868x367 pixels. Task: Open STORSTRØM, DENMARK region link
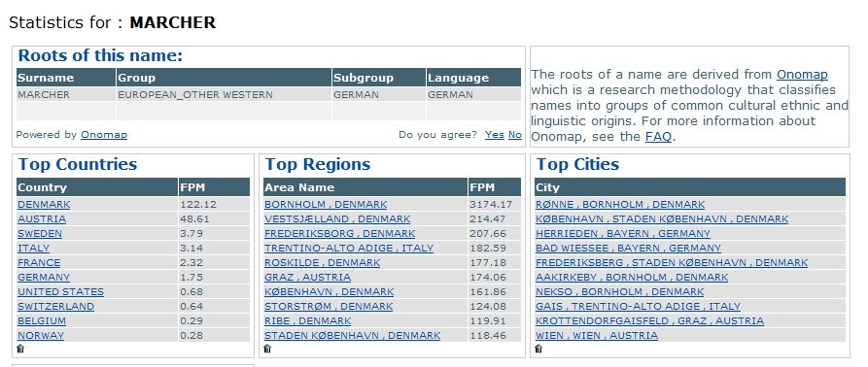pyautogui.click(x=329, y=306)
